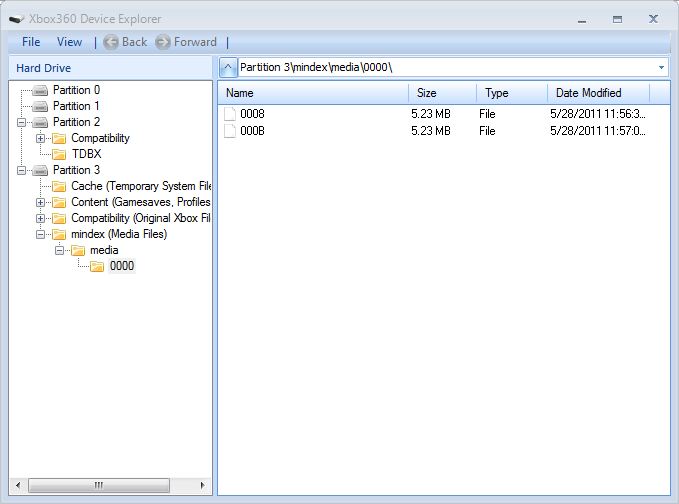
Task: Open the View menu
Action: point(69,42)
